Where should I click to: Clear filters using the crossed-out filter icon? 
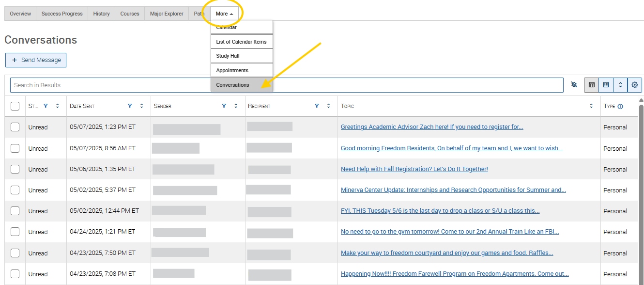[x=574, y=85]
